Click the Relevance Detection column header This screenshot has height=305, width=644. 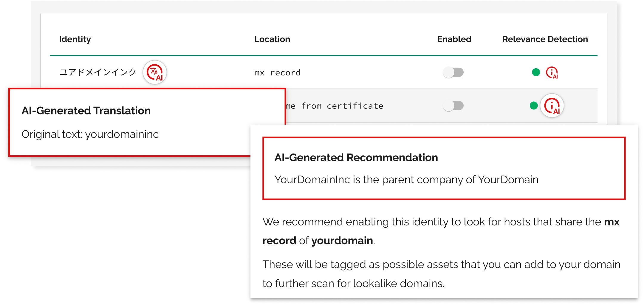coord(545,39)
